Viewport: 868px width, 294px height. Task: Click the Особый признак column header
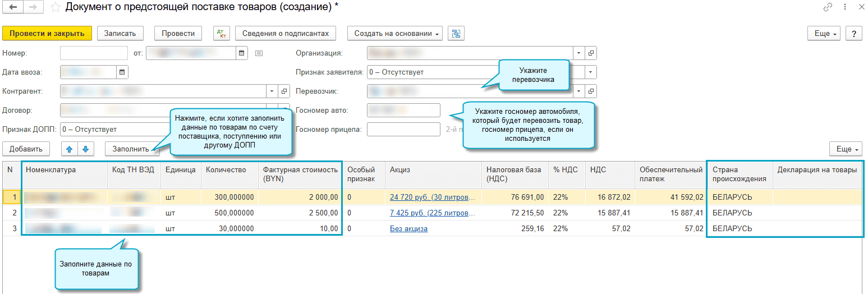(364, 175)
